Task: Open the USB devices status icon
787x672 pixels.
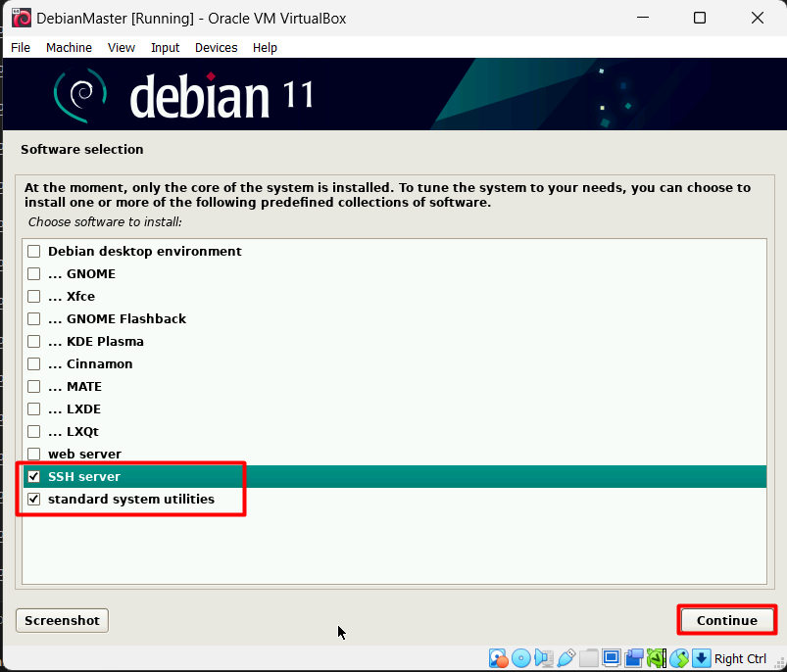Action: point(566,658)
